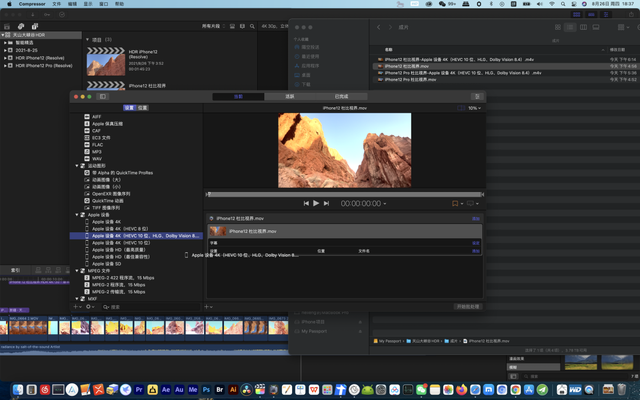
Task: Collapse the MPEG 文件 settings group
Action: click(77, 271)
